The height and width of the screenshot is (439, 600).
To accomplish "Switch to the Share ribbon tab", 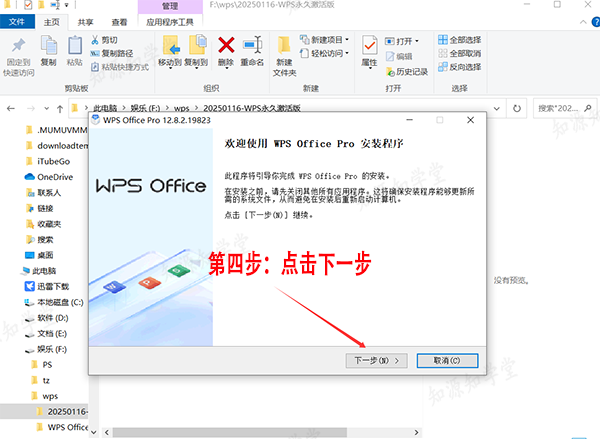I will [x=85, y=22].
